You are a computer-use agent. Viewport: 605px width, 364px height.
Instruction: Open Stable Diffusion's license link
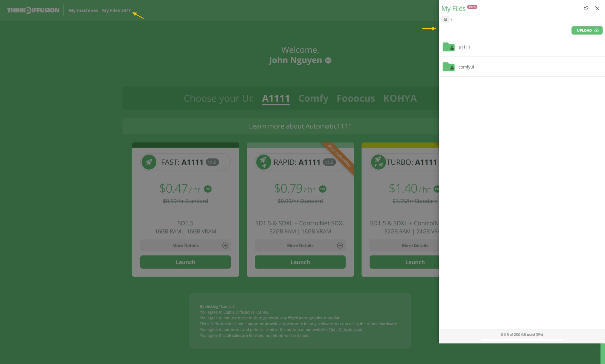245,312
